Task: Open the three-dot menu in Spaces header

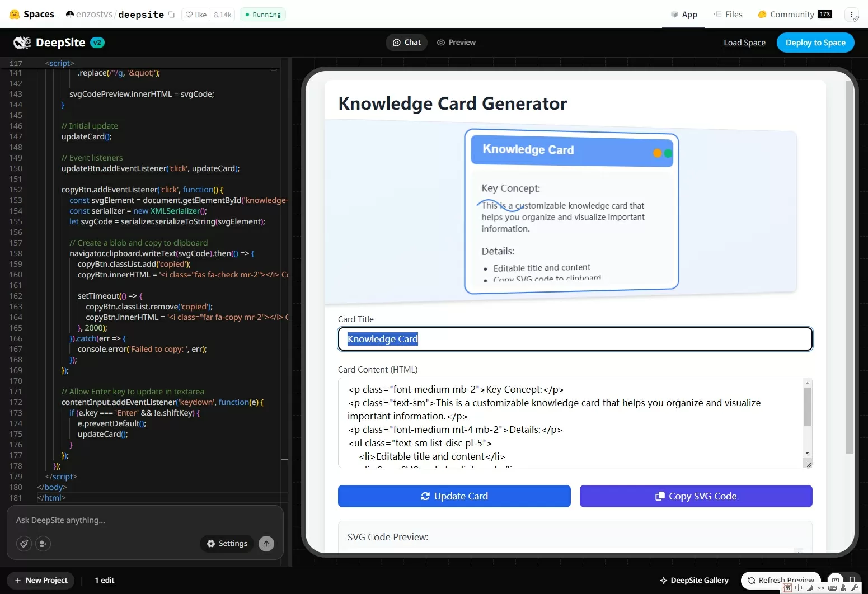Action: [851, 15]
